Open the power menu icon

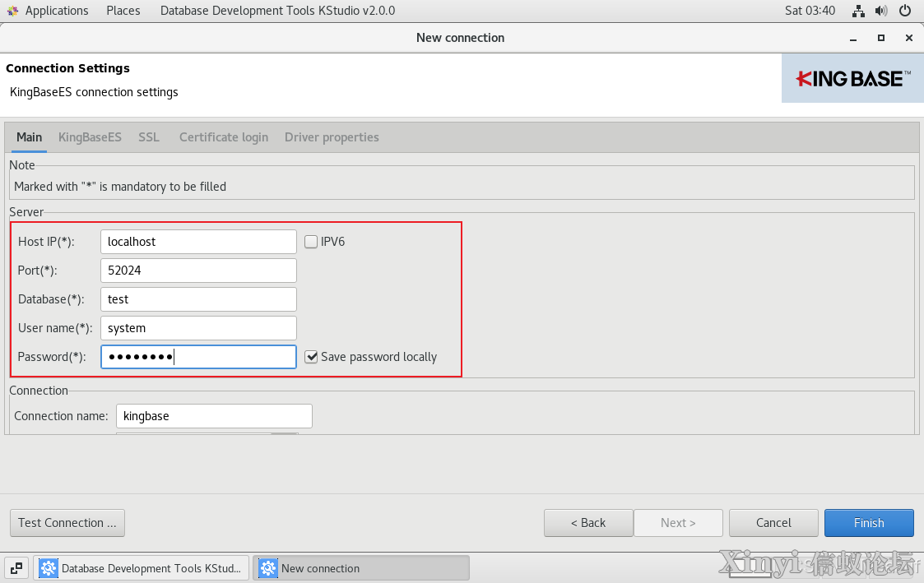pyautogui.click(x=905, y=11)
